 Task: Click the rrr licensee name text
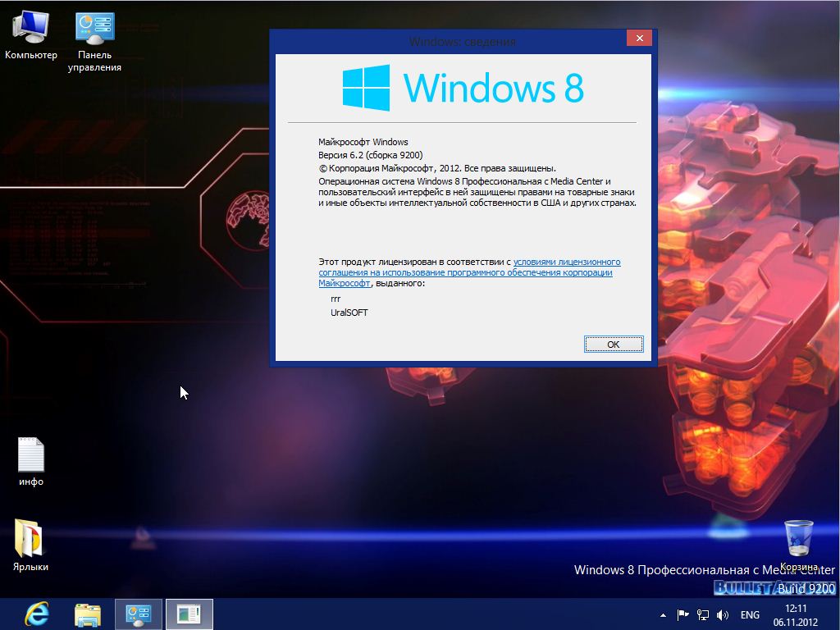pos(336,299)
